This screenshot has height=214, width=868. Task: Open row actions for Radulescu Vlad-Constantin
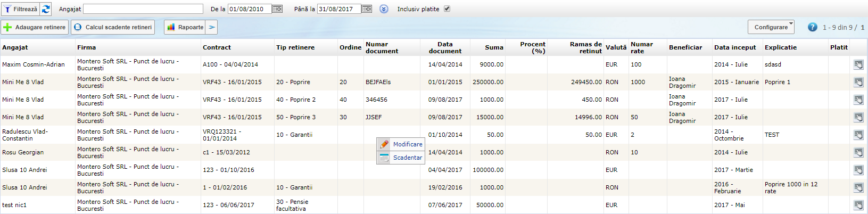pos(858,135)
